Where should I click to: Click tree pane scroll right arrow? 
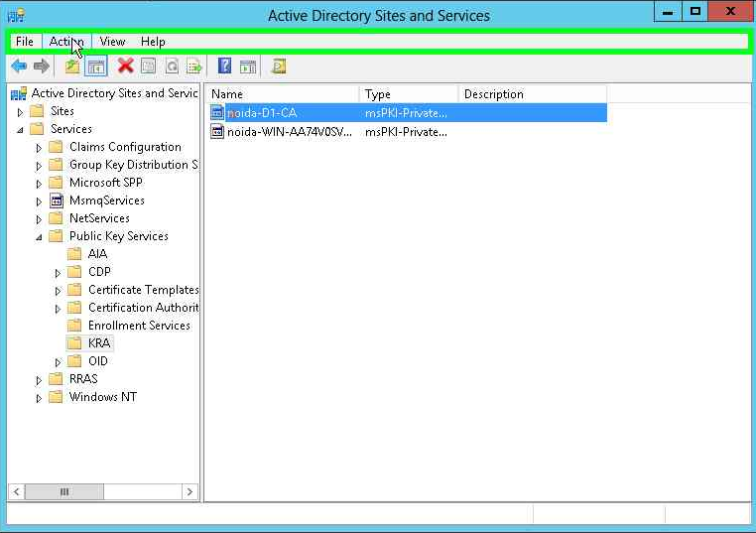click(189, 491)
